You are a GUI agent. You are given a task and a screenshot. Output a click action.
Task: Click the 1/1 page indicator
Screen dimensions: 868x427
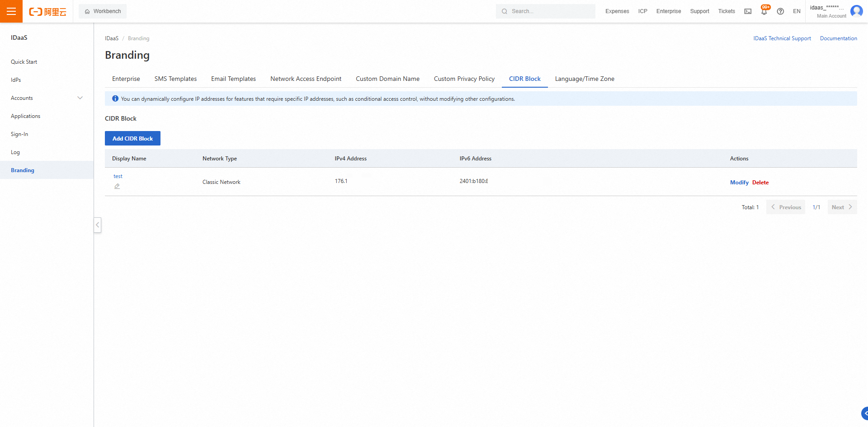[x=816, y=207]
